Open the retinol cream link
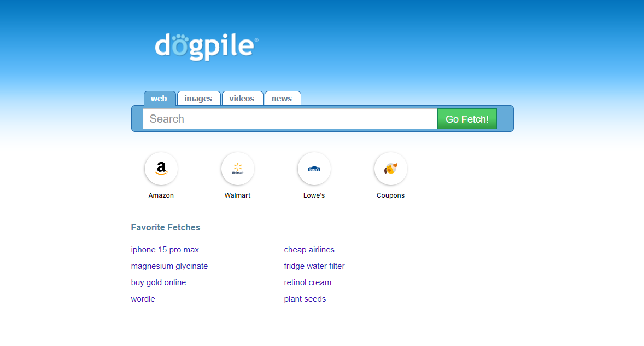The image size is (644, 346). (308, 282)
